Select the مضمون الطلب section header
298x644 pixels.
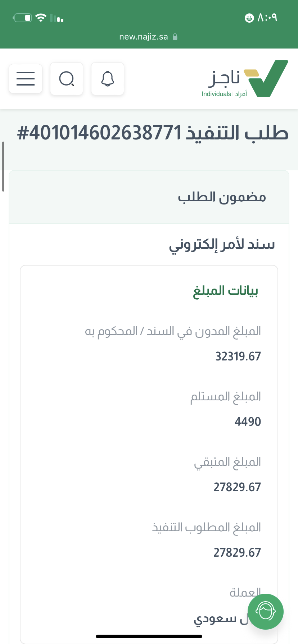click(222, 197)
